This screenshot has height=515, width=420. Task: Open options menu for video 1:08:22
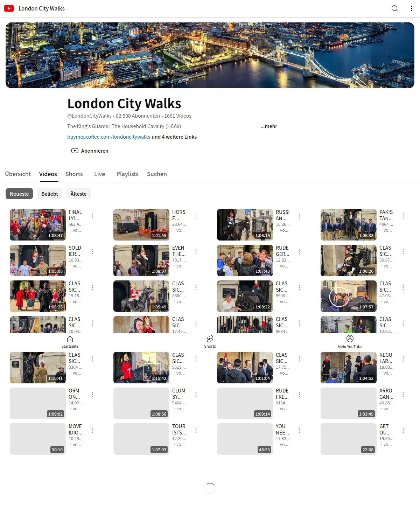point(300,287)
